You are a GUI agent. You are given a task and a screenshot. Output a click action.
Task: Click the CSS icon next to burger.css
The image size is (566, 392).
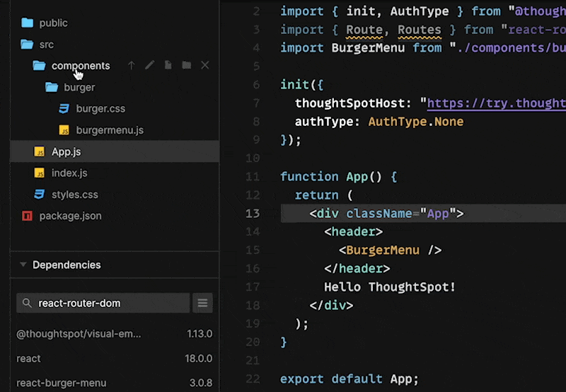coord(64,108)
